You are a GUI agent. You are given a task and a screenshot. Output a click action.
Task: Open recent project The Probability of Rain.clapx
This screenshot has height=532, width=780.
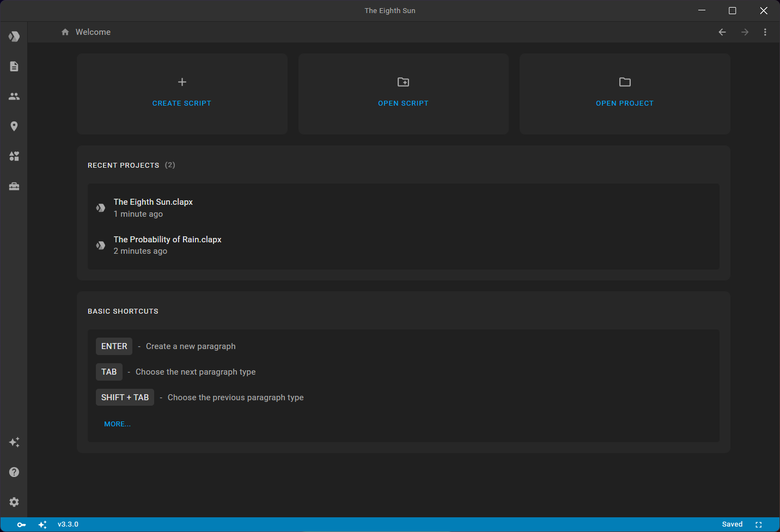404,245
